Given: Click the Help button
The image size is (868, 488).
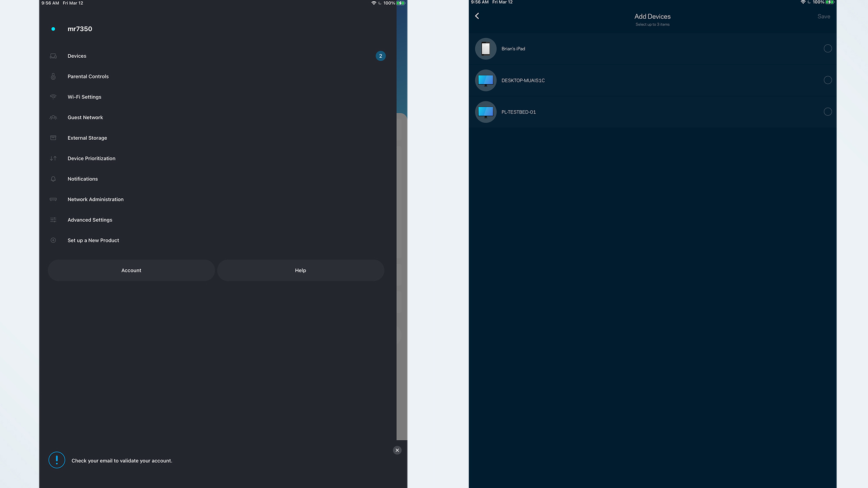Looking at the screenshot, I should coord(300,270).
